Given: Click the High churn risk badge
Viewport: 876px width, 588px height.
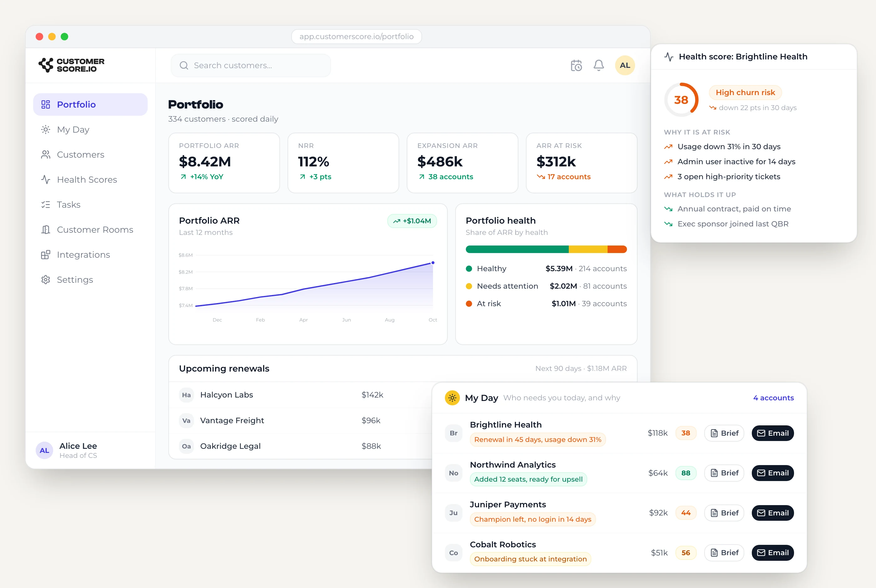Looking at the screenshot, I should click(x=745, y=93).
